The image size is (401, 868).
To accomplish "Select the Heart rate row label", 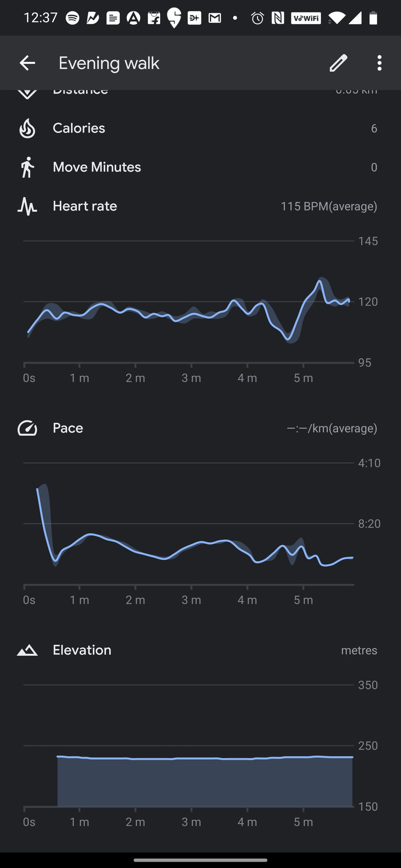I will tap(85, 206).
